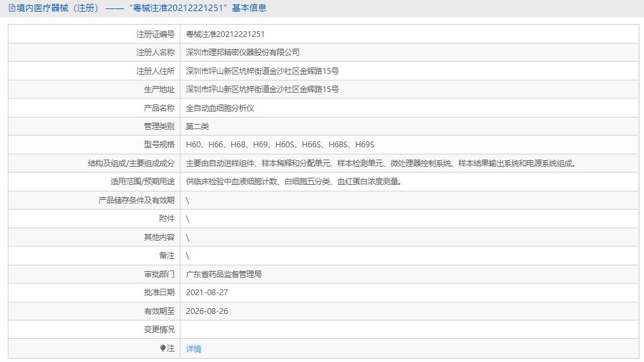Click the registrant address value in 注册人住所 row
This screenshot has height=362, width=644.
click(x=262, y=71)
